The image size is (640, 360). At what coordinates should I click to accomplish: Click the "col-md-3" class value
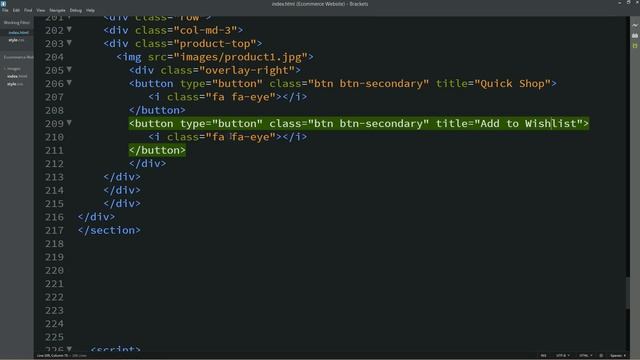[x=205, y=30]
